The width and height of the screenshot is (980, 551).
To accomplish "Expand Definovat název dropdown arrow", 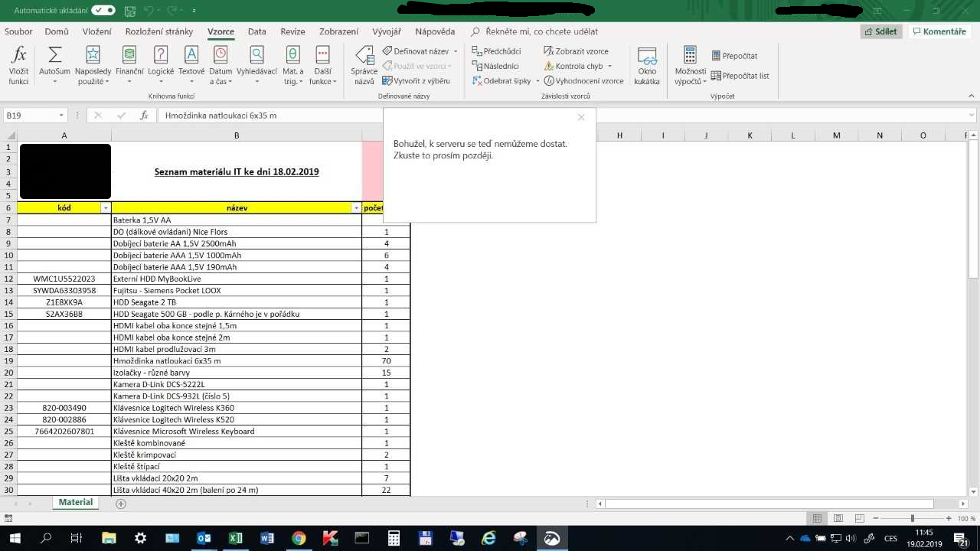I will tap(456, 51).
